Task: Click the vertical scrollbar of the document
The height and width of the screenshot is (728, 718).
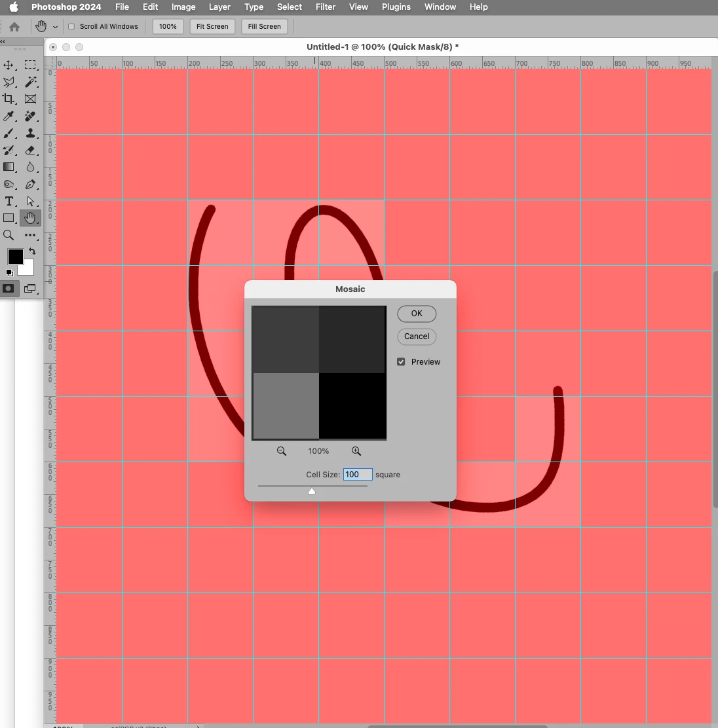Action: [715, 390]
